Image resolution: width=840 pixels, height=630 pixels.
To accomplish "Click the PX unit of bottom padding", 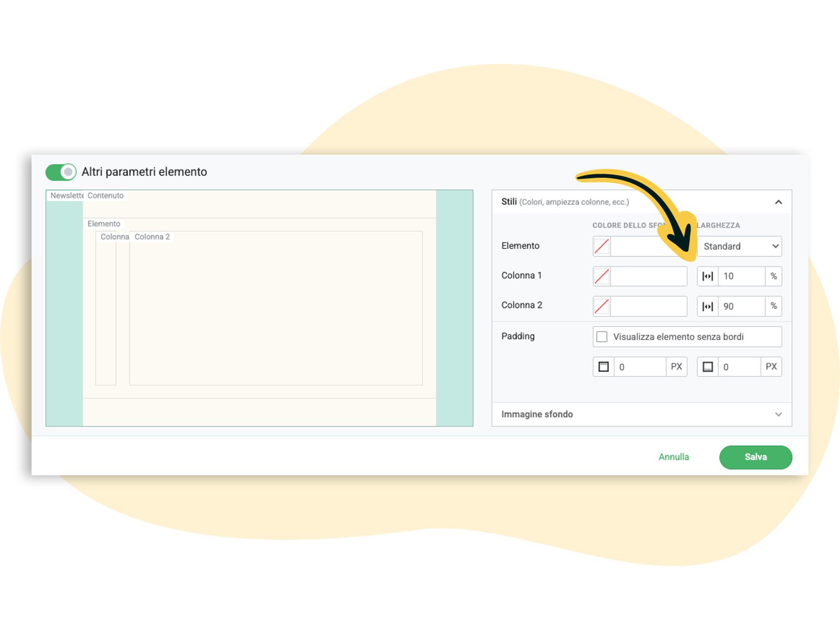I will tap(771, 367).
